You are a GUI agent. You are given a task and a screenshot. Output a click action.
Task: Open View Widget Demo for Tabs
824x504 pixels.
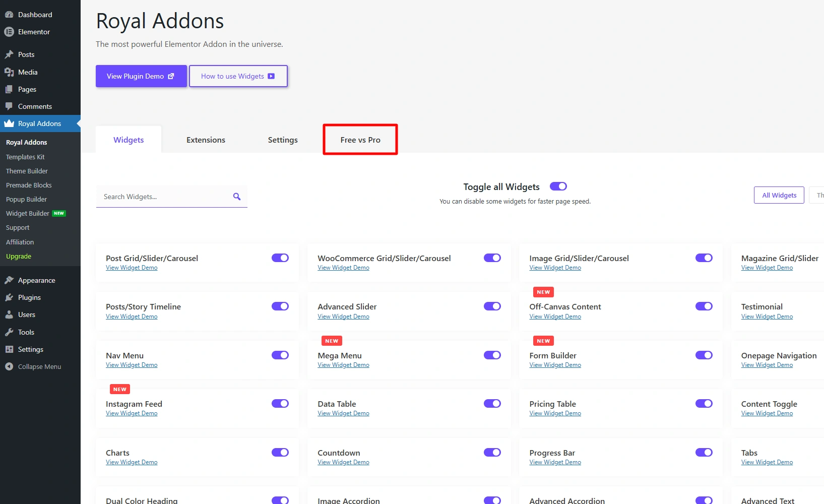pyautogui.click(x=767, y=462)
